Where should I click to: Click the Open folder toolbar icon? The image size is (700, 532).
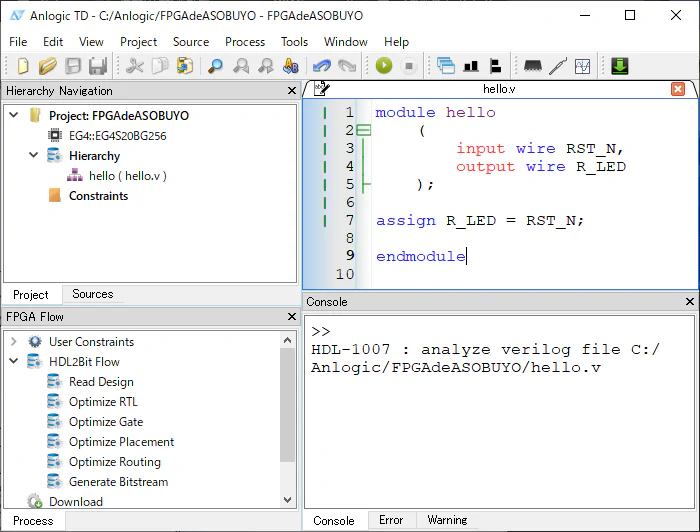[x=47, y=67]
